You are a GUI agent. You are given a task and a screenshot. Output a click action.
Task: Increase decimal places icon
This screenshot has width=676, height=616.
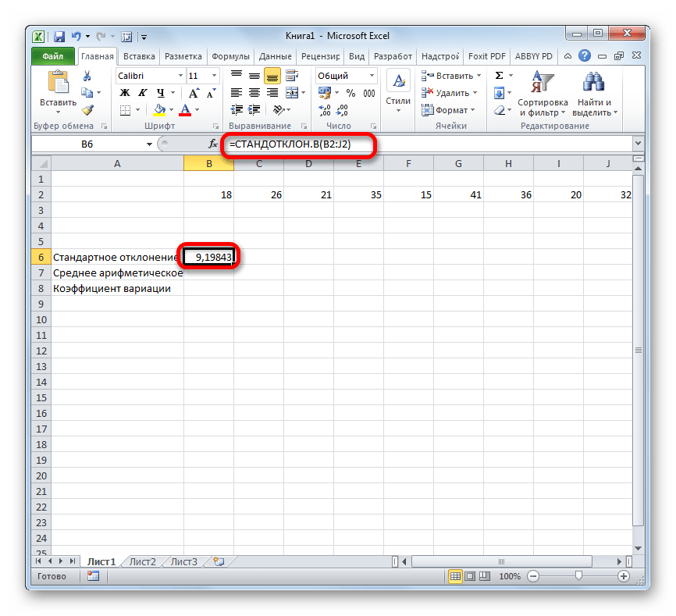[324, 110]
